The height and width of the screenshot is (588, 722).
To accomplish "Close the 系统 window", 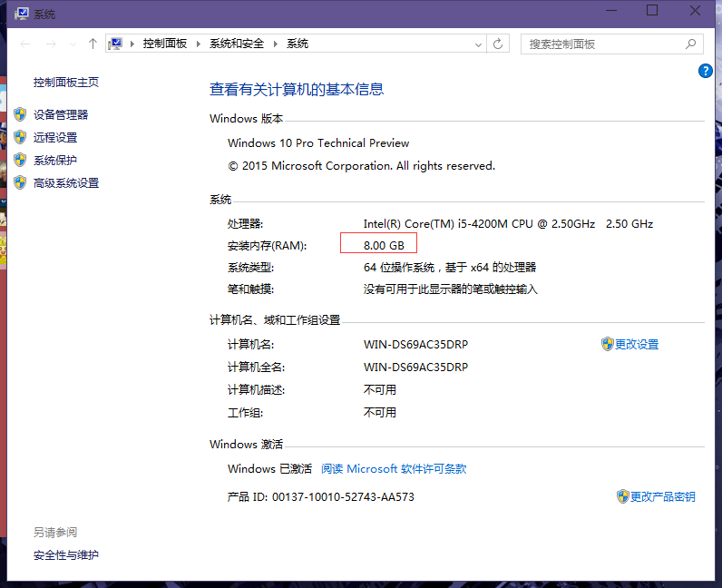I will point(695,11).
